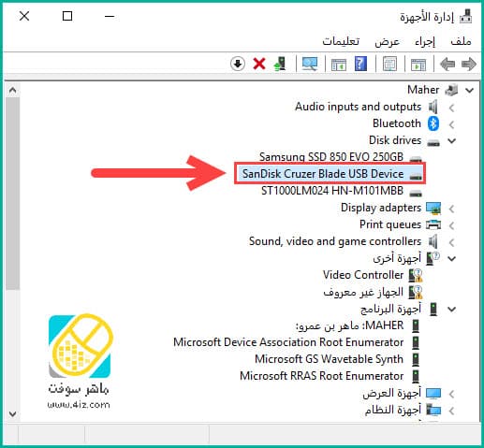Select the Maher computer name label
Image resolution: width=484 pixels, height=448 pixels.
coord(423,90)
